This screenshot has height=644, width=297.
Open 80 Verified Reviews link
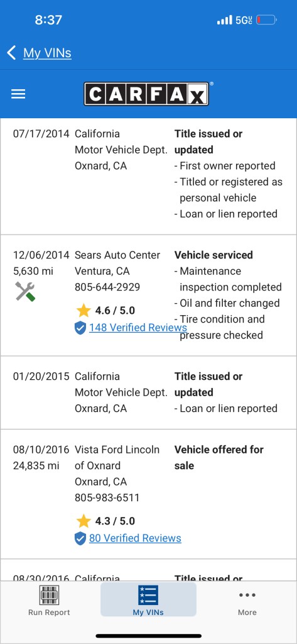135,538
